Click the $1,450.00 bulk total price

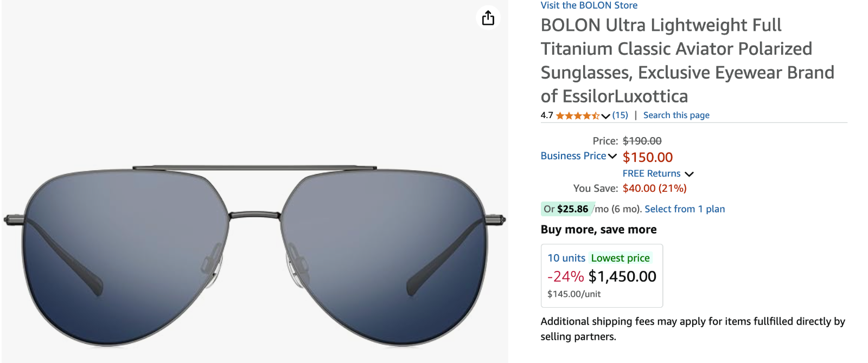coord(622,277)
